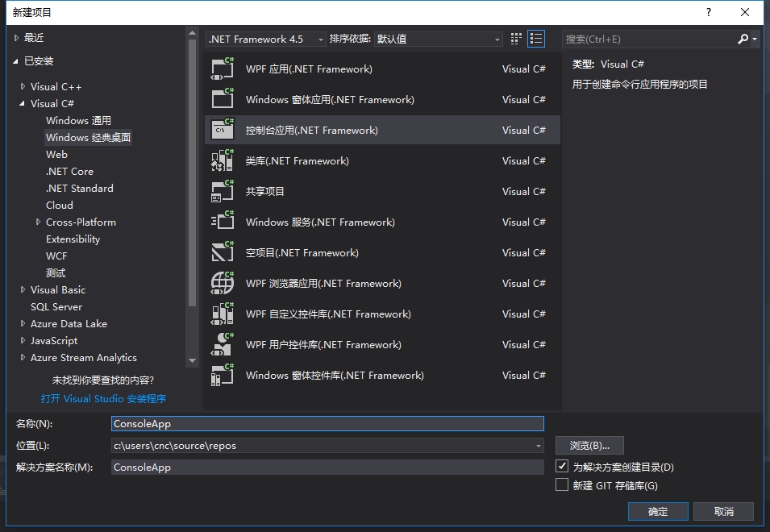Click the search magnifier icon
Image resolution: width=770 pixels, height=532 pixels.
click(743, 39)
